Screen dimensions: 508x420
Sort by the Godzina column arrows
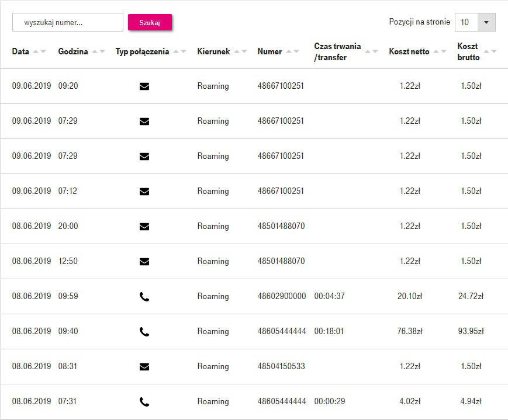[98, 51]
